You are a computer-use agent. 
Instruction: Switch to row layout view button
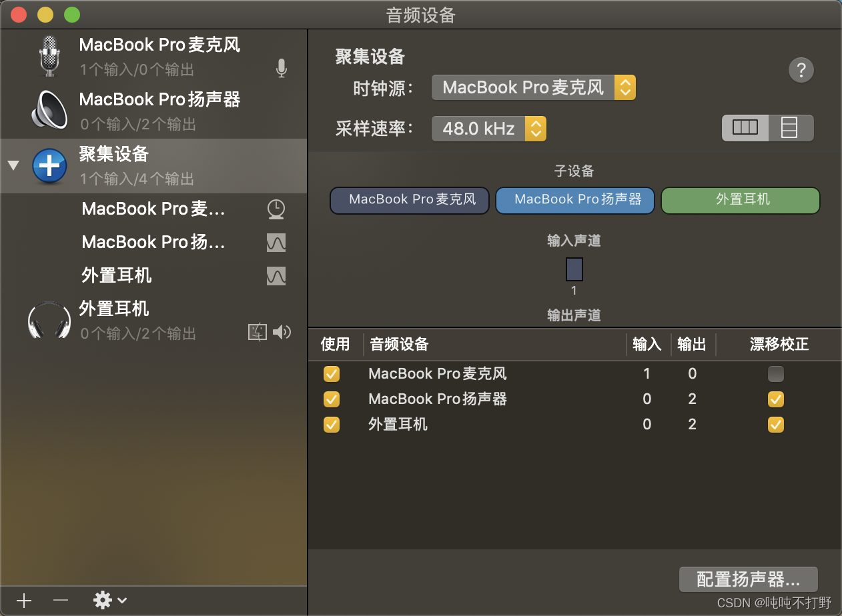791,128
